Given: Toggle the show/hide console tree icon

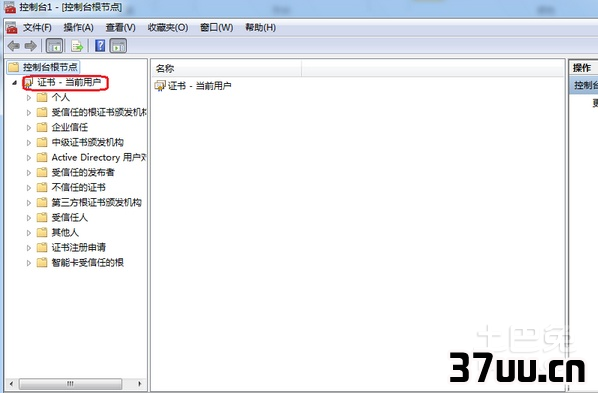Looking at the screenshot, I should point(55,46).
